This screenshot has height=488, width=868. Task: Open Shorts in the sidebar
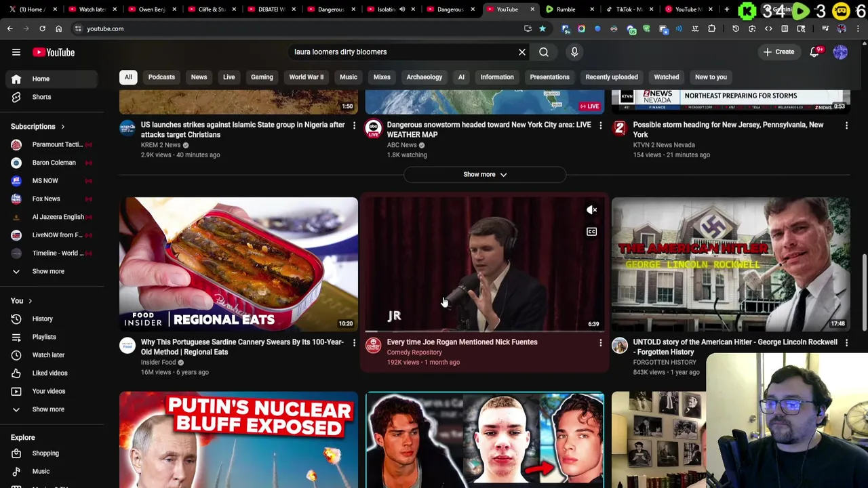pyautogui.click(x=52, y=97)
